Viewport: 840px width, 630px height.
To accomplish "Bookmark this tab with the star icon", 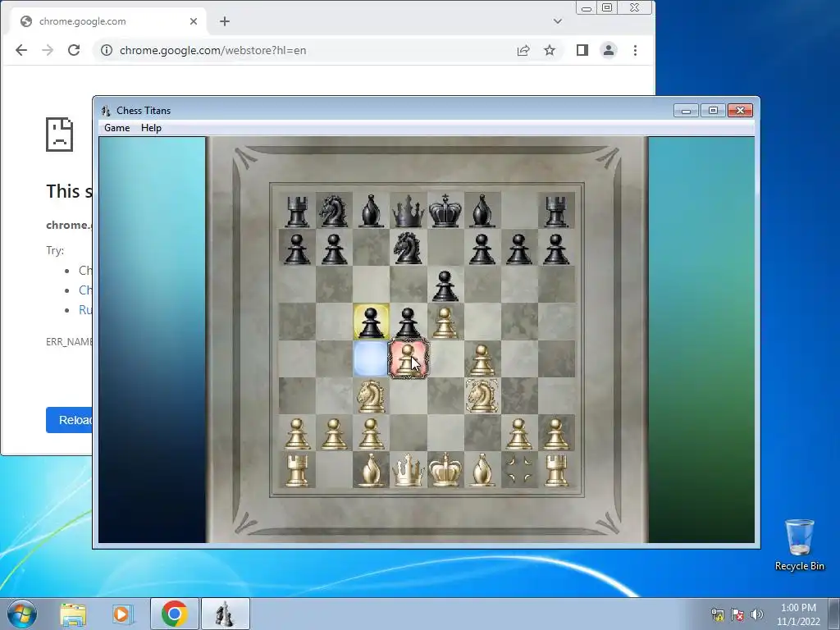I will click(x=550, y=50).
